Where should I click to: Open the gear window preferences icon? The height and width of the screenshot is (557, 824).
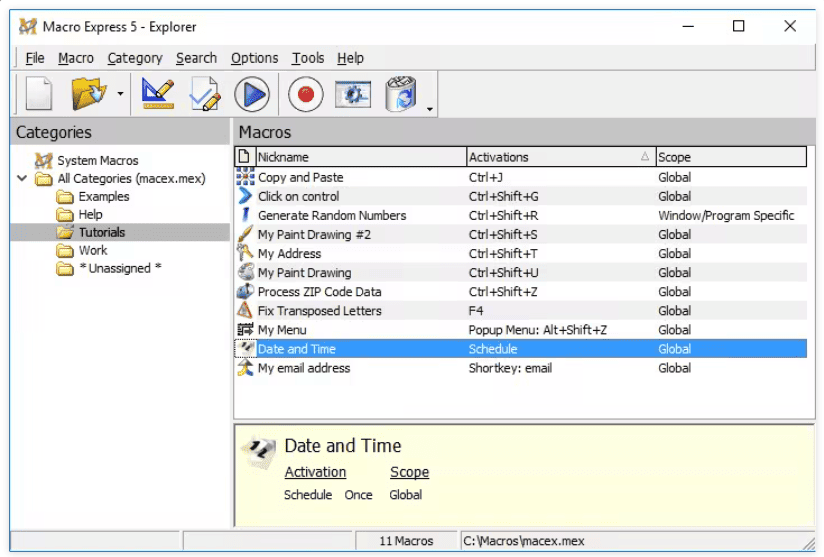pos(353,94)
